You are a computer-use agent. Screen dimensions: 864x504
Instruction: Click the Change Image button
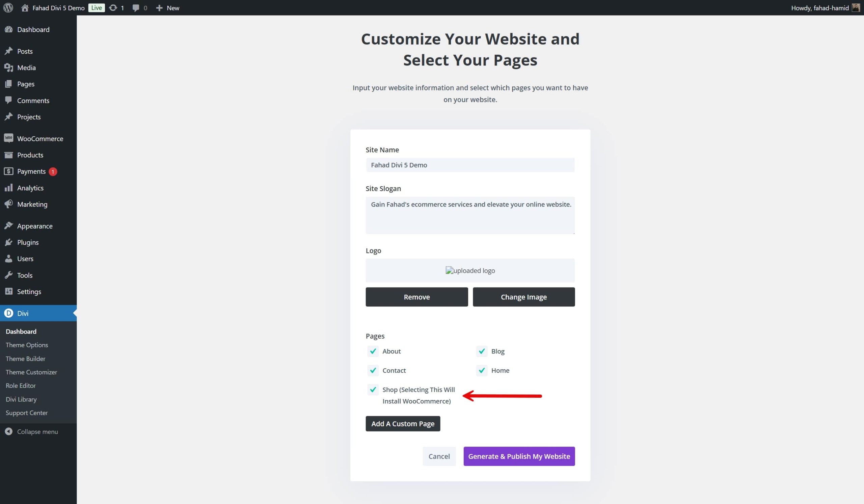[523, 296]
